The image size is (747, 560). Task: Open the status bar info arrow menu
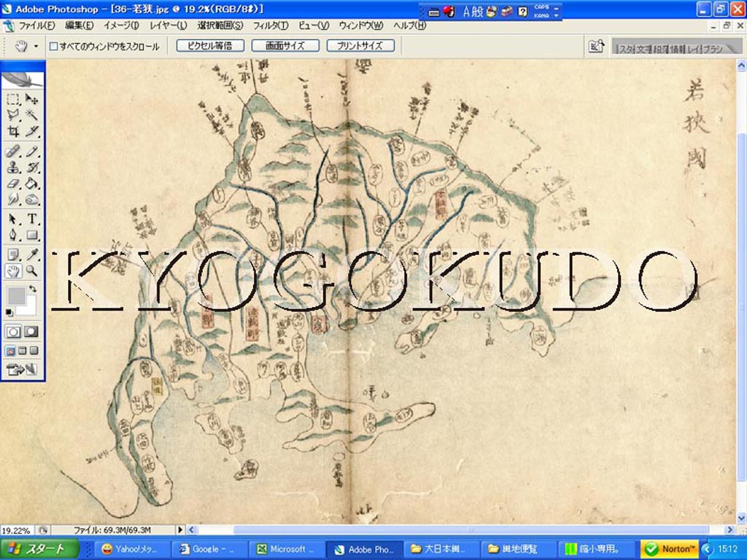tap(180, 529)
